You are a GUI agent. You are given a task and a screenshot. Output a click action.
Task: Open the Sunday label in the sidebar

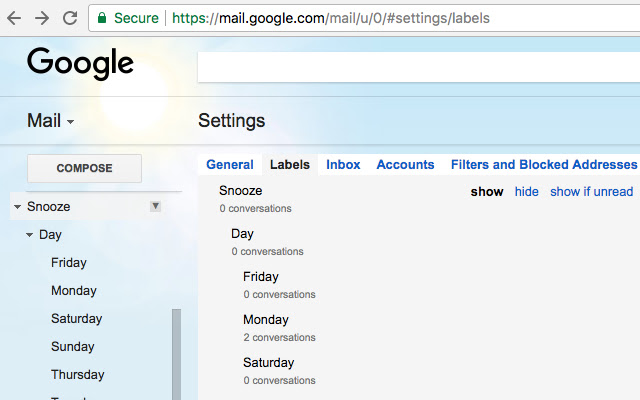[x=73, y=347]
